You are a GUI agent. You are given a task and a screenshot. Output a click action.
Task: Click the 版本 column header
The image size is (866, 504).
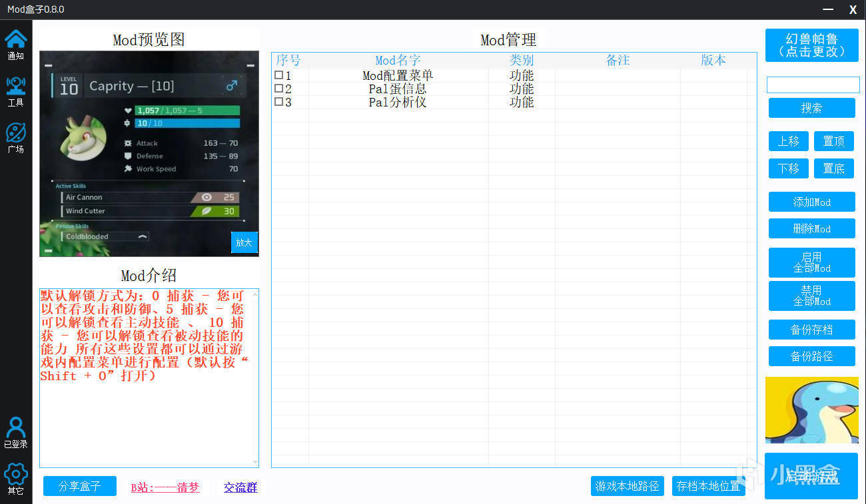tap(713, 60)
